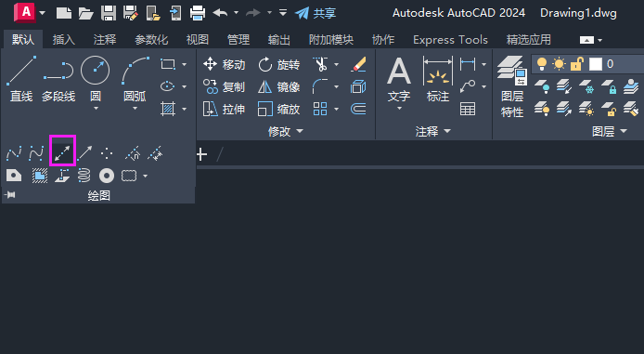The width and height of the screenshot is (644, 354).
Task: Expand the Undo history dropdown
Action: click(x=236, y=13)
